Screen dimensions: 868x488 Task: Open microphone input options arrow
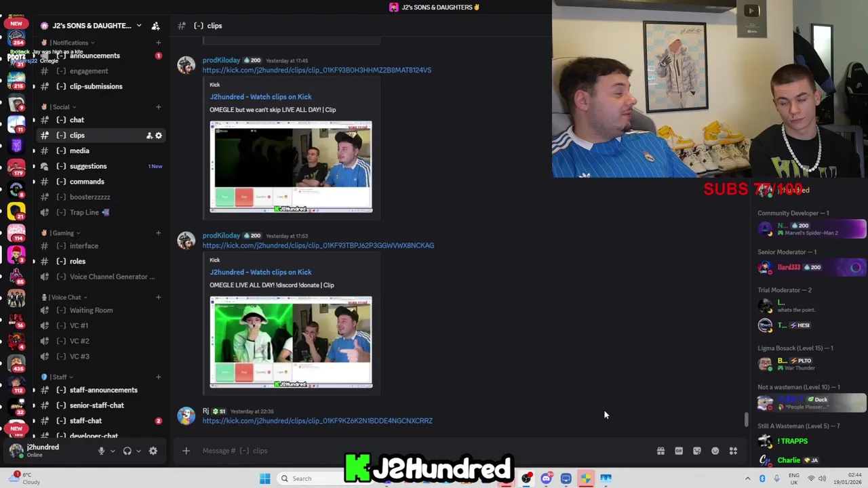(113, 451)
